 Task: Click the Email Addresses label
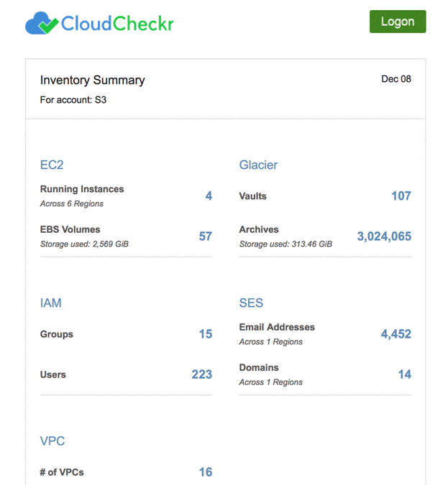click(277, 327)
